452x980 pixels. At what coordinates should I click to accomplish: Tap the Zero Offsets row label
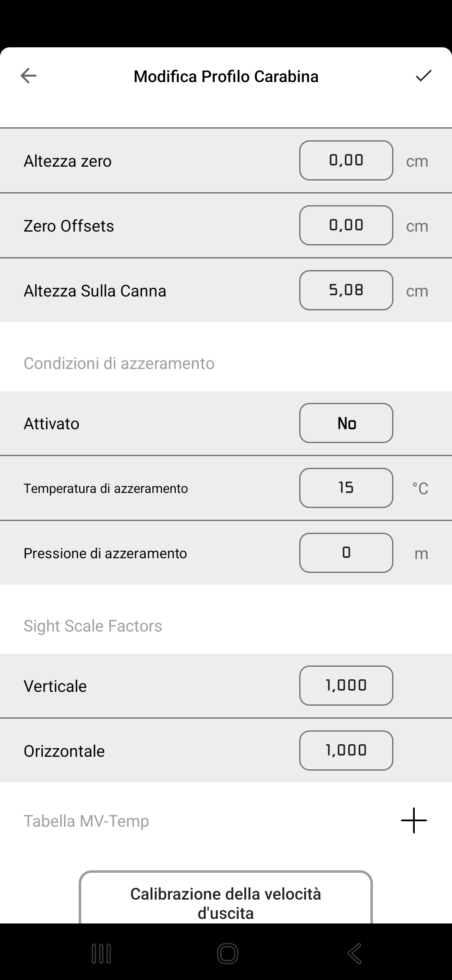69,226
